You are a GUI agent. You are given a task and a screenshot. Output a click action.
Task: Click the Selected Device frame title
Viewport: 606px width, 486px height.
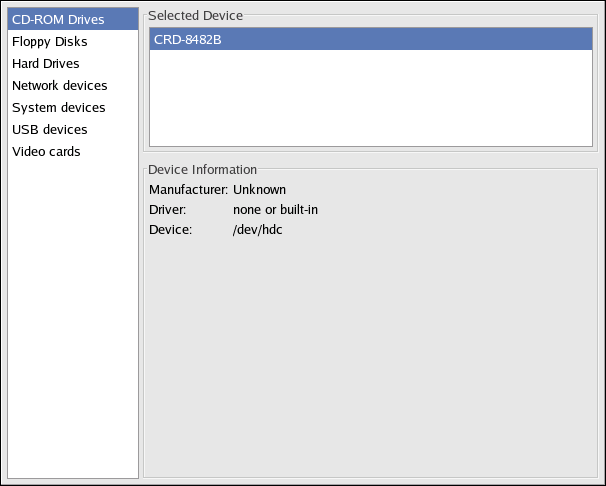[x=195, y=16]
